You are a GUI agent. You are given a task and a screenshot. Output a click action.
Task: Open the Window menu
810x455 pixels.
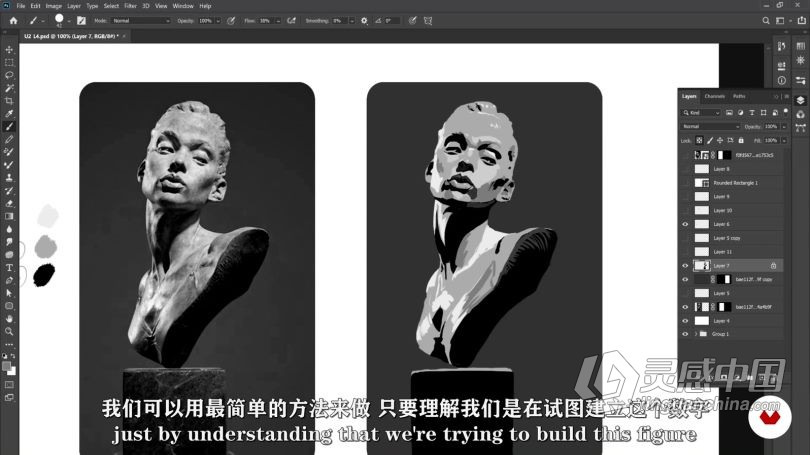click(183, 6)
